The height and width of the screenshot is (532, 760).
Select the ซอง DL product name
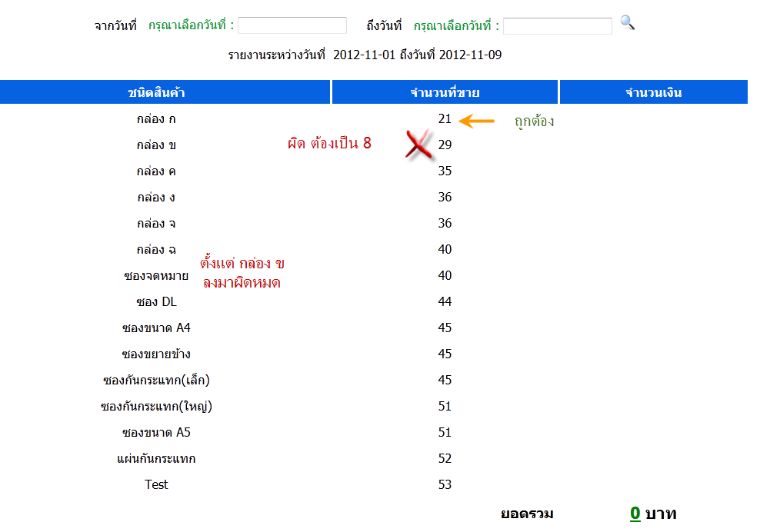click(156, 302)
